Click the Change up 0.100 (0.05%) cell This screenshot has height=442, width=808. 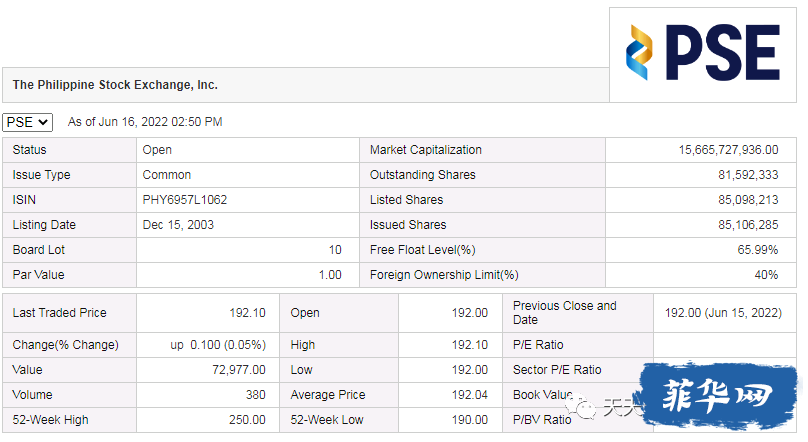208,345
